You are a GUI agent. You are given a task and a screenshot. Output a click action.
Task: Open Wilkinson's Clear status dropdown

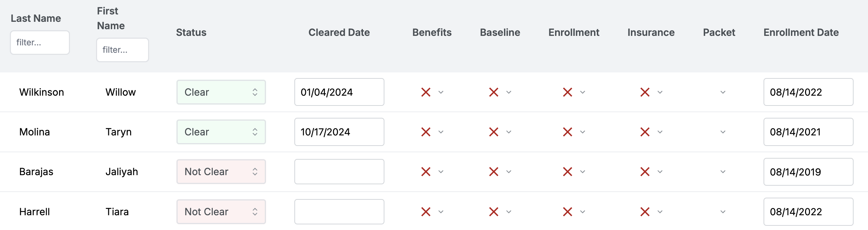tap(221, 92)
